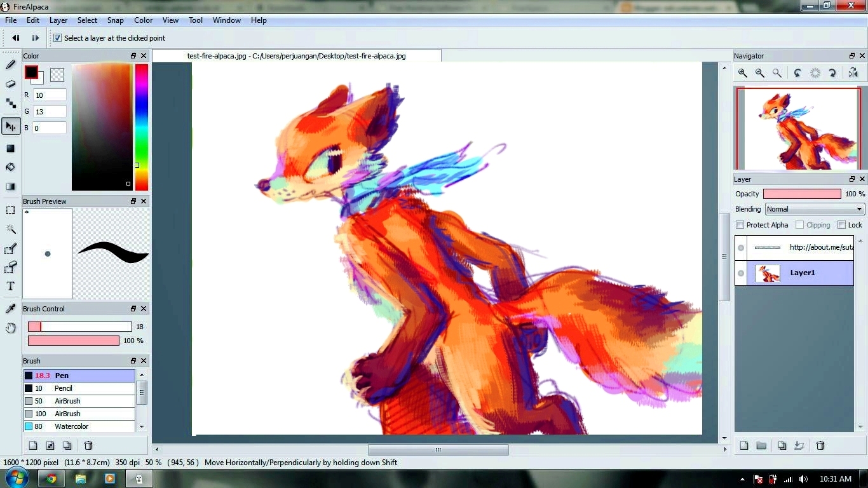This screenshot has height=488, width=868.
Task: Merge layer down icon
Action: 799,445
